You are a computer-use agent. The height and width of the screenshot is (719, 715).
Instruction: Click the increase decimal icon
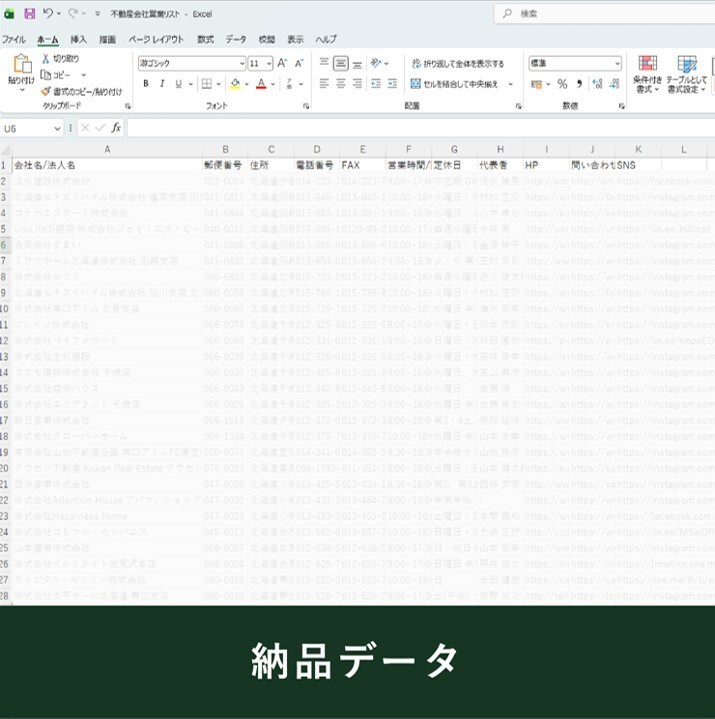pos(597,84)
